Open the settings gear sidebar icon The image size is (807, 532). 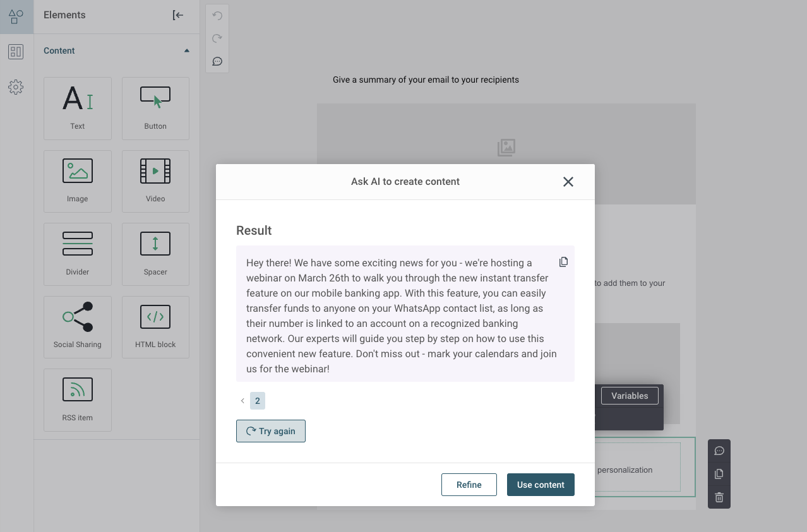16,87
